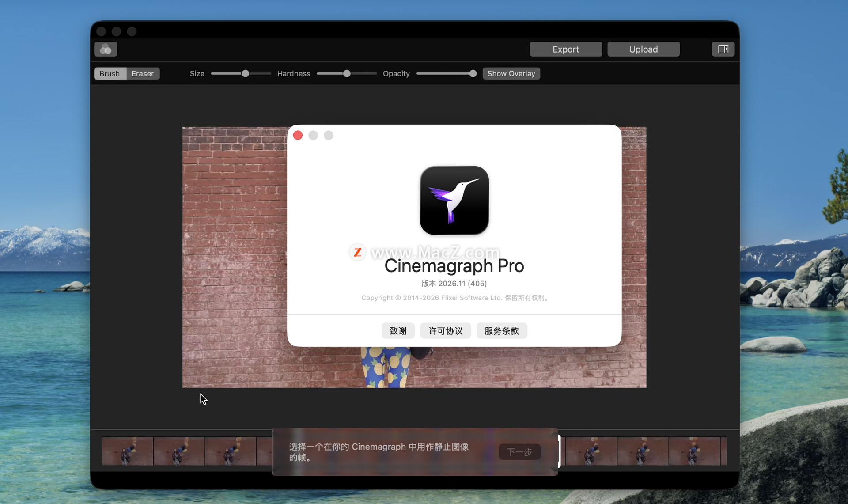Select the last timeline frame thumbnail
This screenshot has height=504, width=848.
click(694, 451)
